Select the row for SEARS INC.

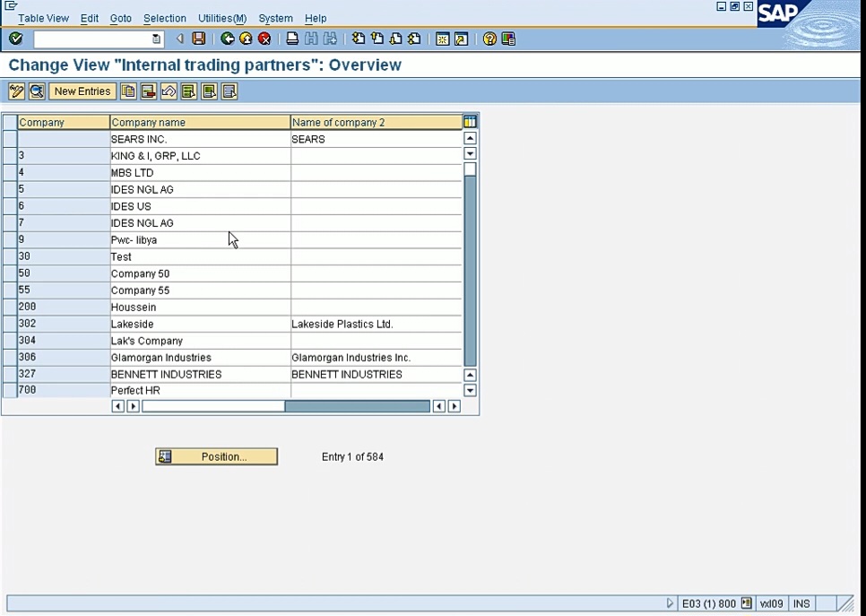(10, 139)
